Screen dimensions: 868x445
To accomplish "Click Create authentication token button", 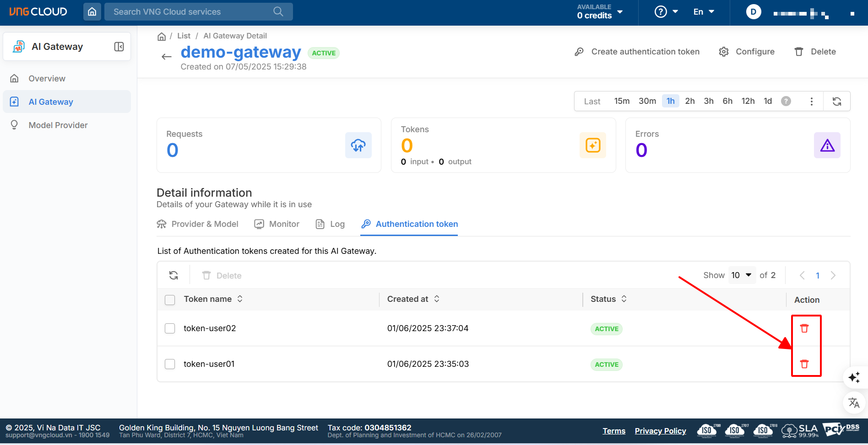I will pyautogui.click(x=637, y=52).
